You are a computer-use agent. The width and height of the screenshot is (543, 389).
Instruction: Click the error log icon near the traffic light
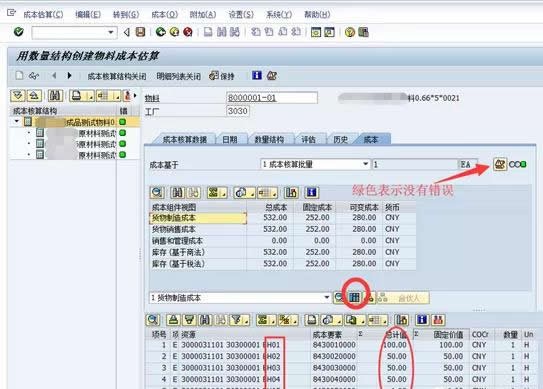(x=500, y=164)
